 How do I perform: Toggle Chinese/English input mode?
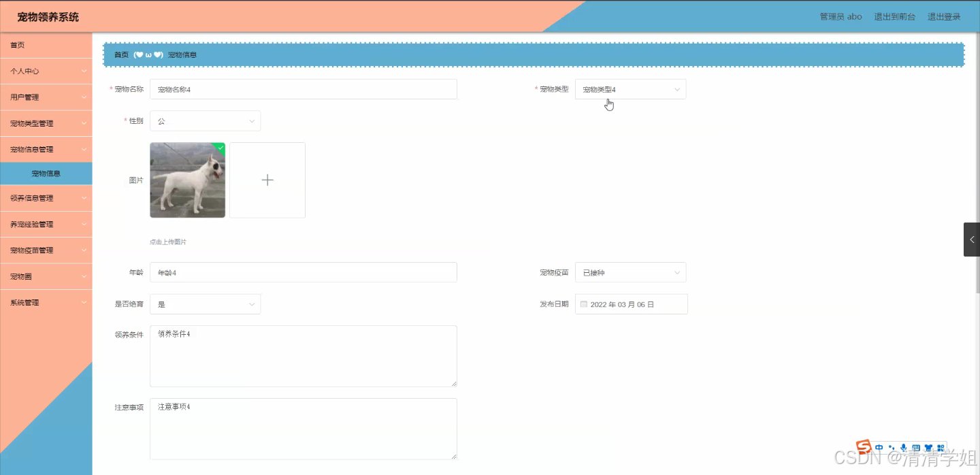[x=879, y=447]
